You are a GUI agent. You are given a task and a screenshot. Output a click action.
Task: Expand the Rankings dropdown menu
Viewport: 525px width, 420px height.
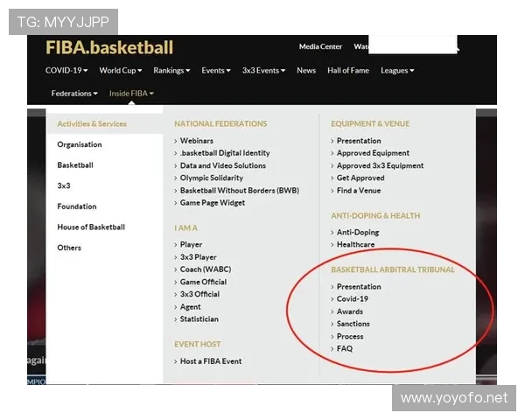[x=171, y=70]
